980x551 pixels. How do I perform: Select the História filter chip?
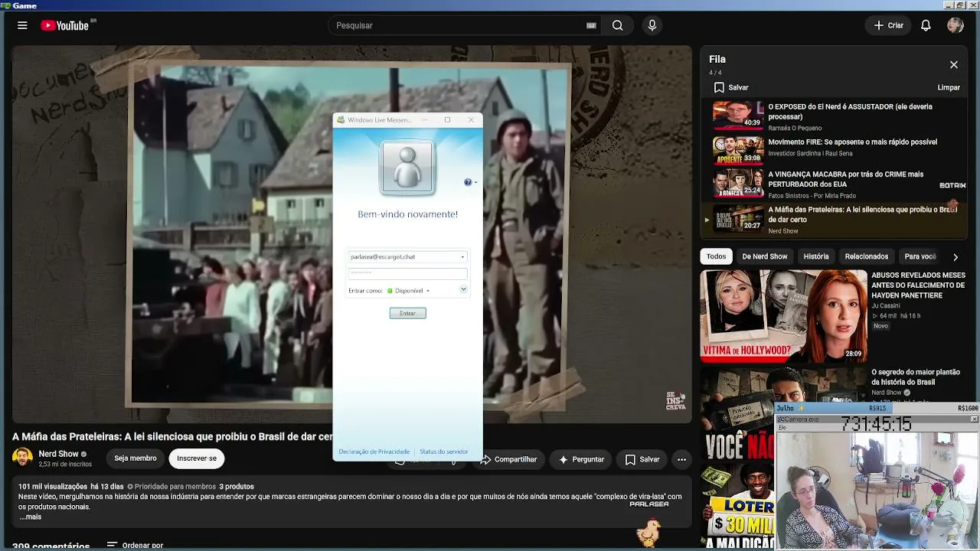coord(816,256)
